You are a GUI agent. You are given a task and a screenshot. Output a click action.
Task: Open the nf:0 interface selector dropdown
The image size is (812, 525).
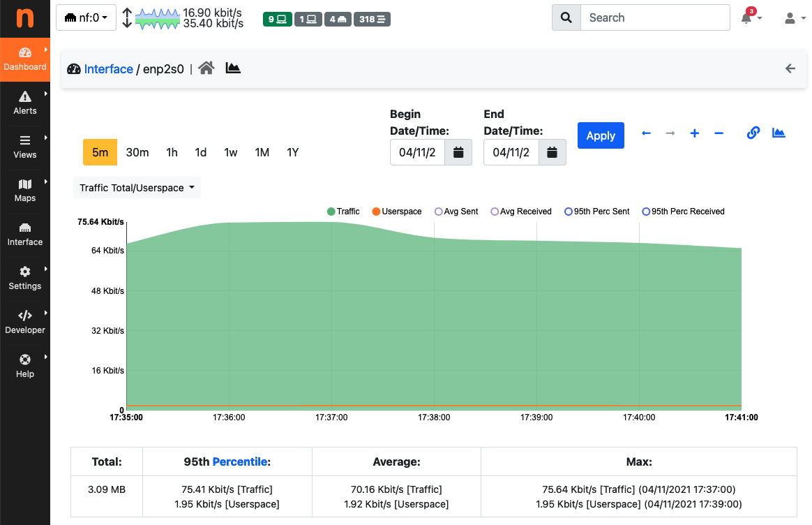(86, 17)
